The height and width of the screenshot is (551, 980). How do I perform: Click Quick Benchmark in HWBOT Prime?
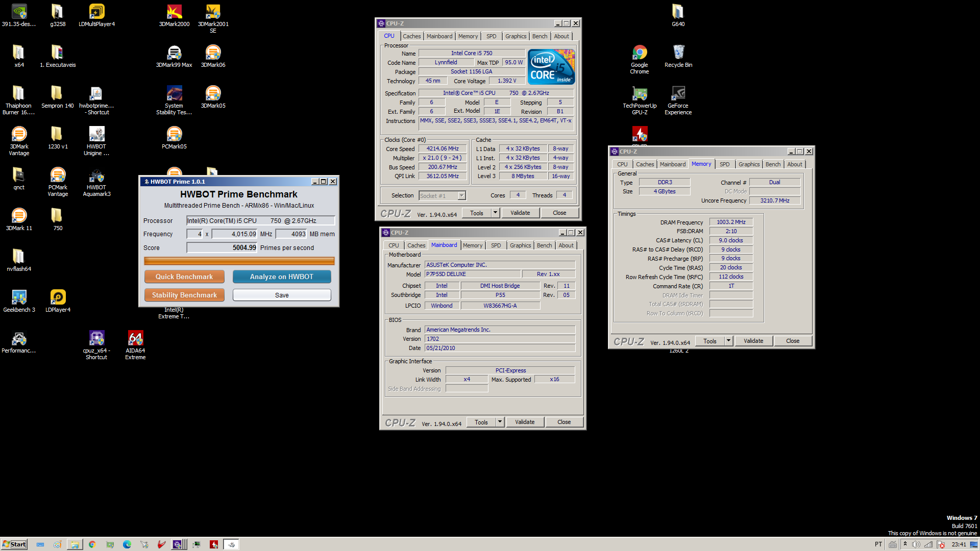pos(184,277)
